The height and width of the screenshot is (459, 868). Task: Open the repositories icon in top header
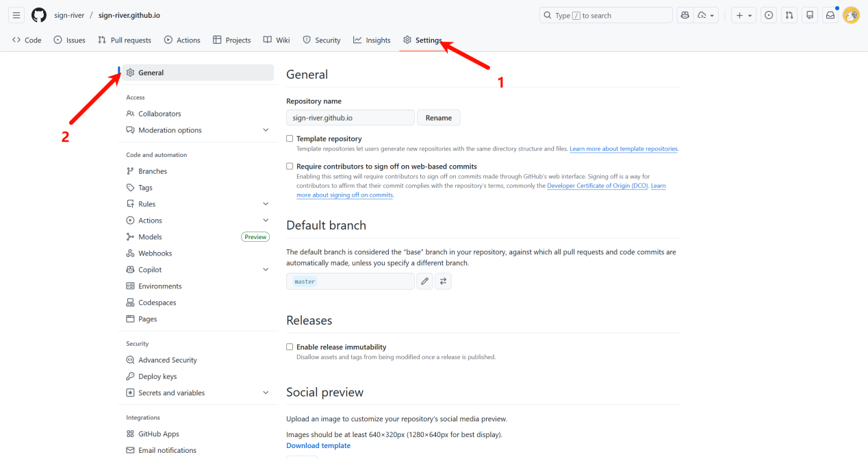point(810,15)
